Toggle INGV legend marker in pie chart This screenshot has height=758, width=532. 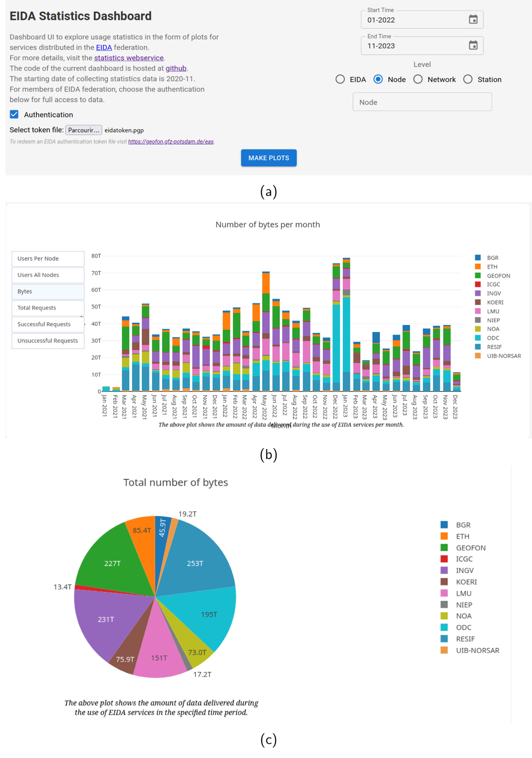[x=444, y=570]
